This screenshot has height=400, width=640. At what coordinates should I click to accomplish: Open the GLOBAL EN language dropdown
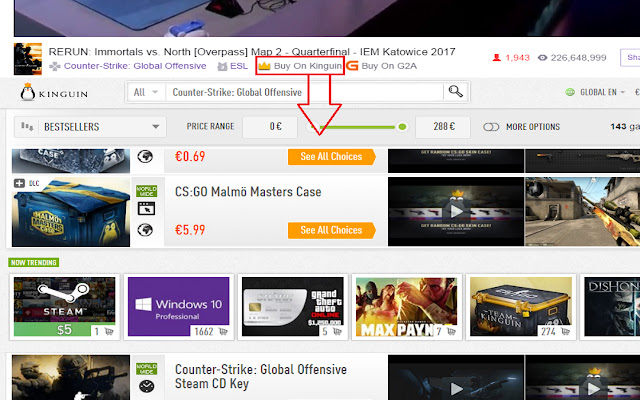click(x=602, y=92)
